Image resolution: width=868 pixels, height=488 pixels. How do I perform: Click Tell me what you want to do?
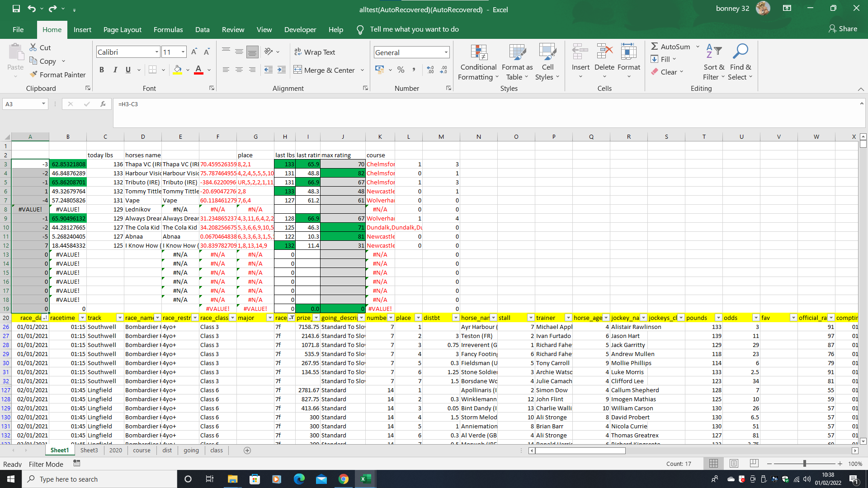(414, 29)
